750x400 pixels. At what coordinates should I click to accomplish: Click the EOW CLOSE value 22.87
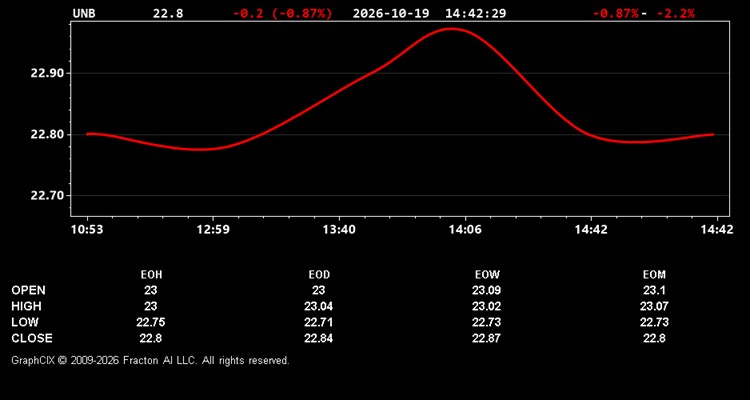[x=486, y=338]
